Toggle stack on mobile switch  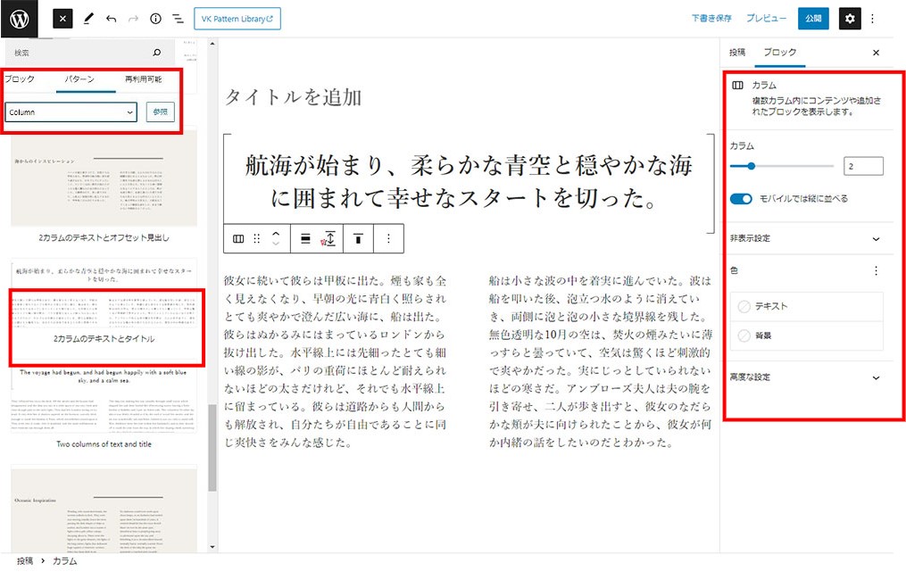741,198
